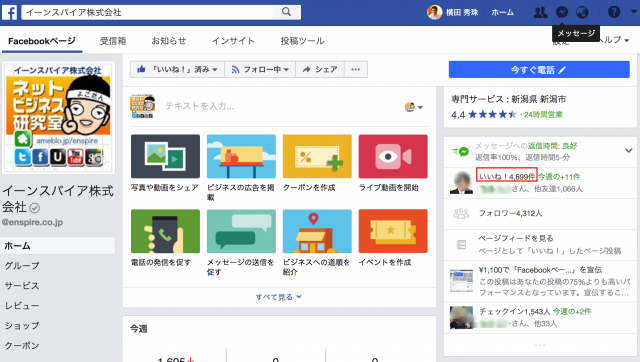Click the 今すぐ電話 button
Viewport: 640px width, 362px height.
(539, 70)
